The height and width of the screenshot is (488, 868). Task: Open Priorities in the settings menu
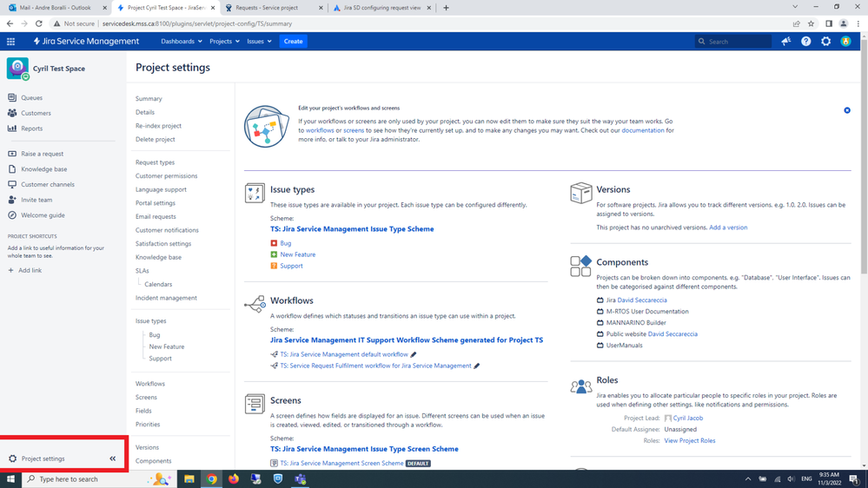point(148,425)
